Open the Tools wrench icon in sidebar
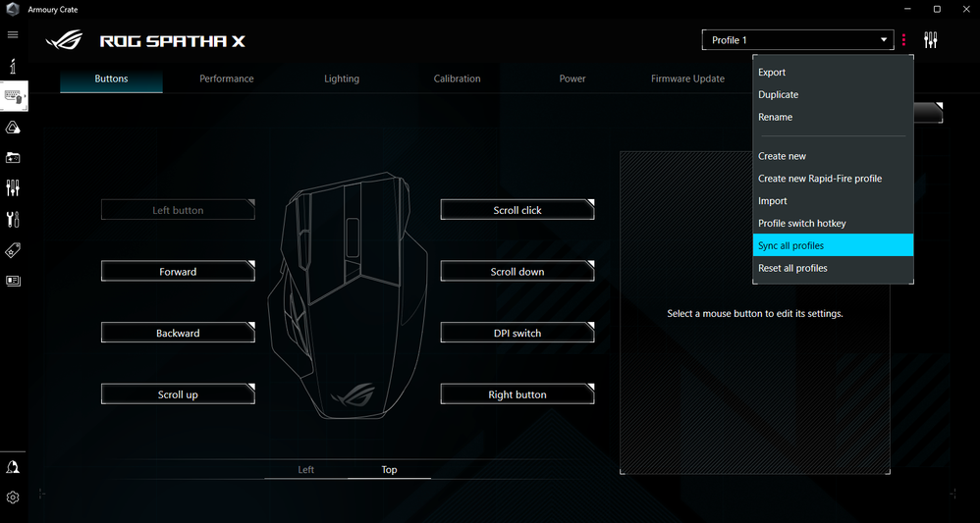The width and height of the screenshot is (980, 523). [x=13, y=220]
